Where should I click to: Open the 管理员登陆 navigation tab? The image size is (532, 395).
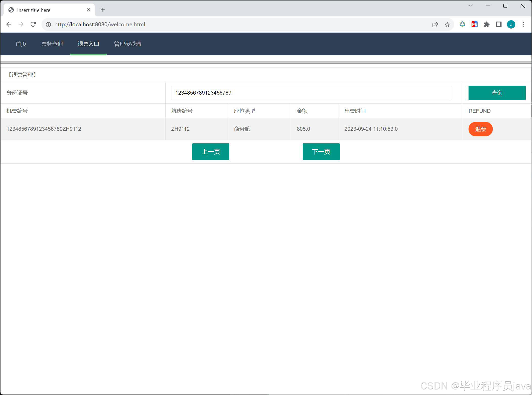pos(127,44)
